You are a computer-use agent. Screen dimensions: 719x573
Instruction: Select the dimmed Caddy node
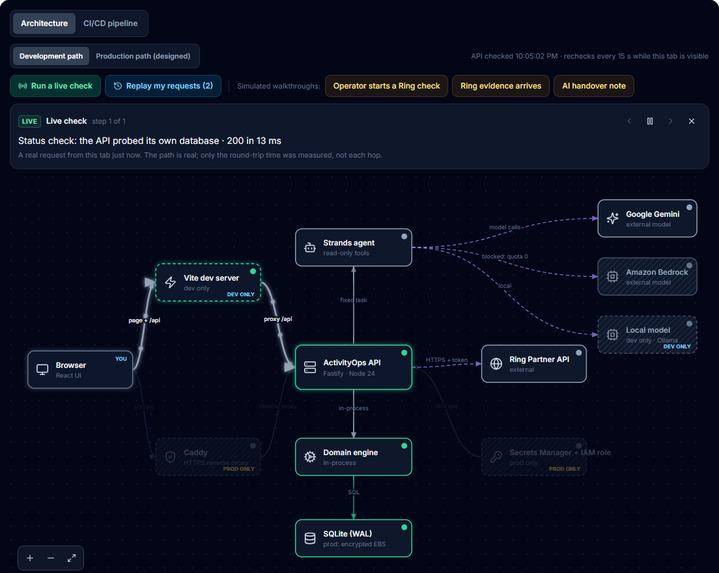(208, 457)
